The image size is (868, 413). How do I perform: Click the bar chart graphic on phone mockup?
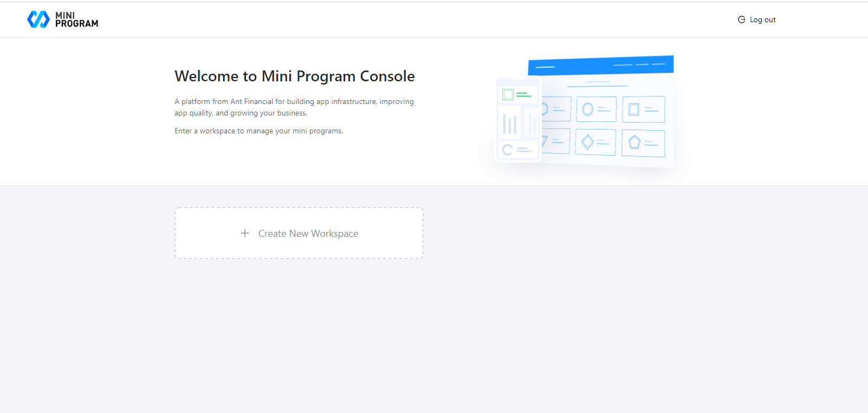click(x=509, y=124)
